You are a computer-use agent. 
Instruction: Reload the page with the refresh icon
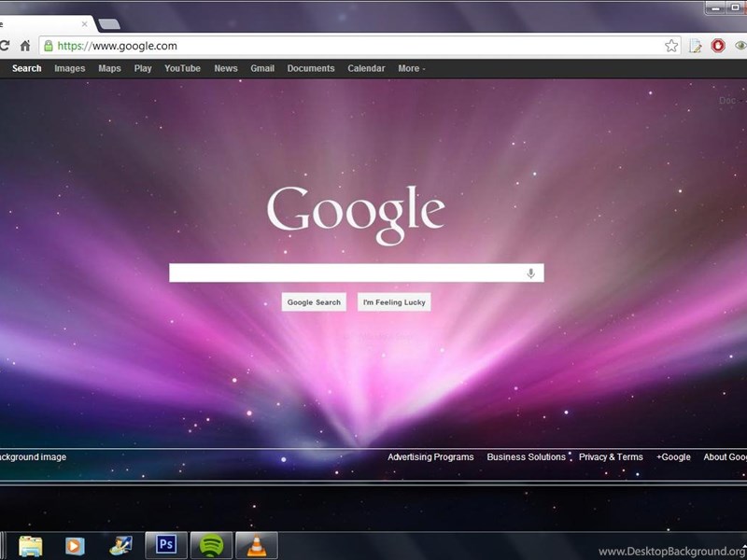coord(4,46)
